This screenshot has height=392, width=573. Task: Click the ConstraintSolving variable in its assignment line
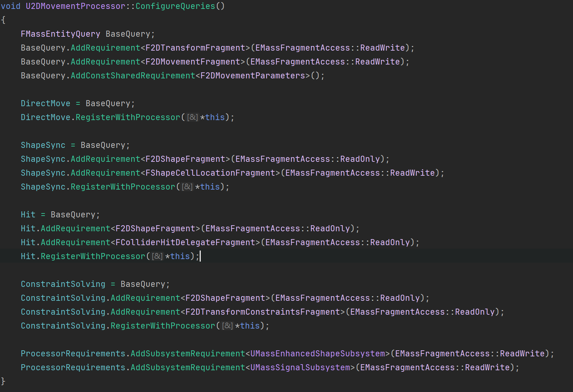63,284
